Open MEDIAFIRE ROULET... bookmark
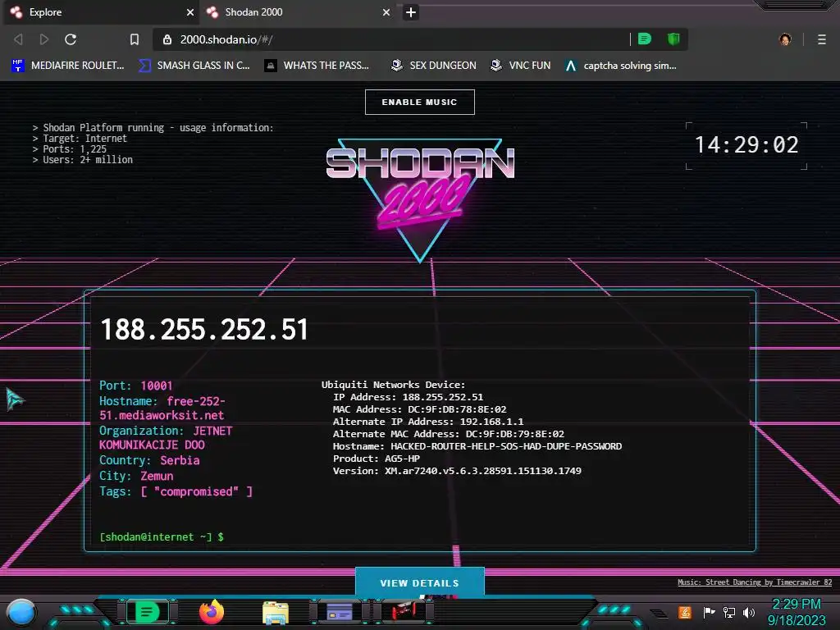840x630 pixels. 68,66
